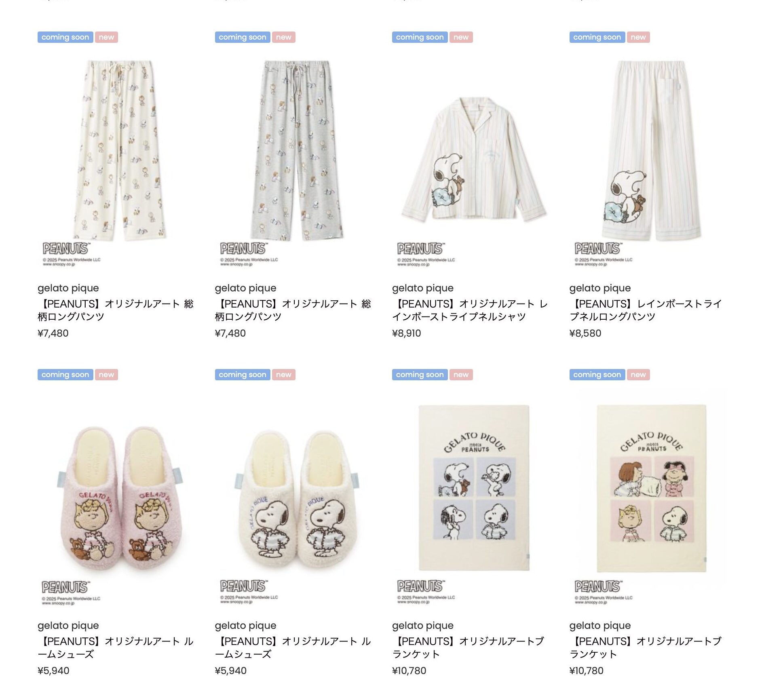This screenshot has width=764, height=700.
Task: Open the 総柄ロングパンツ title under cream pants
Action: tap(116, 310)
